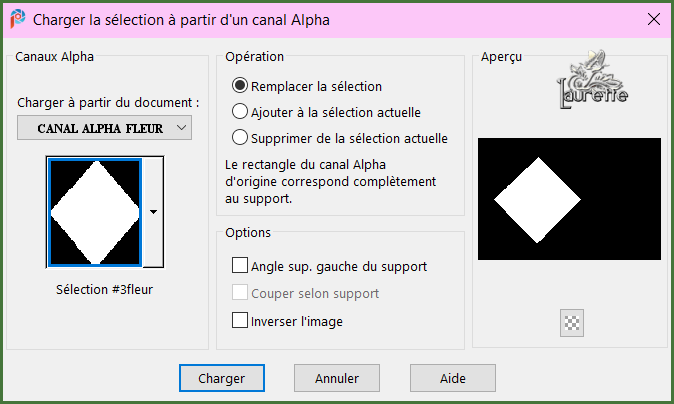
Task: Expand the arrow beside the channel thumbnail
Action: point(153,211)
